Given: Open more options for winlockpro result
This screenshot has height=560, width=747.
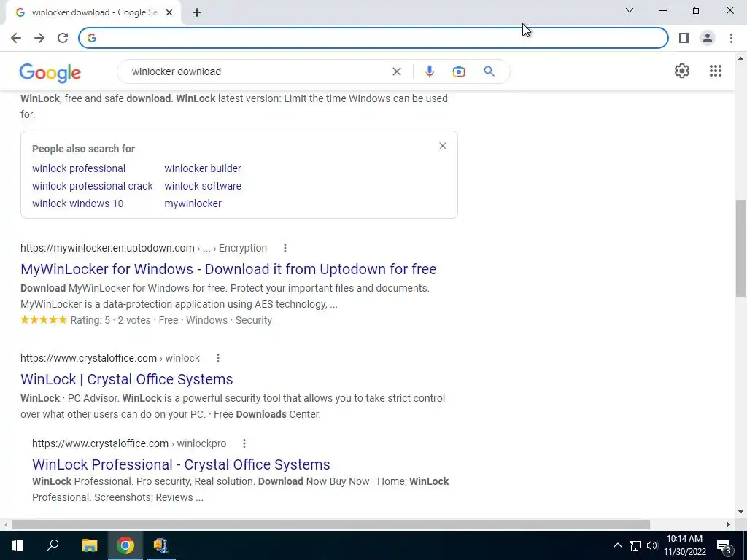Looking at the screenshot, I should pyautogui.click(x=244, y=443).
